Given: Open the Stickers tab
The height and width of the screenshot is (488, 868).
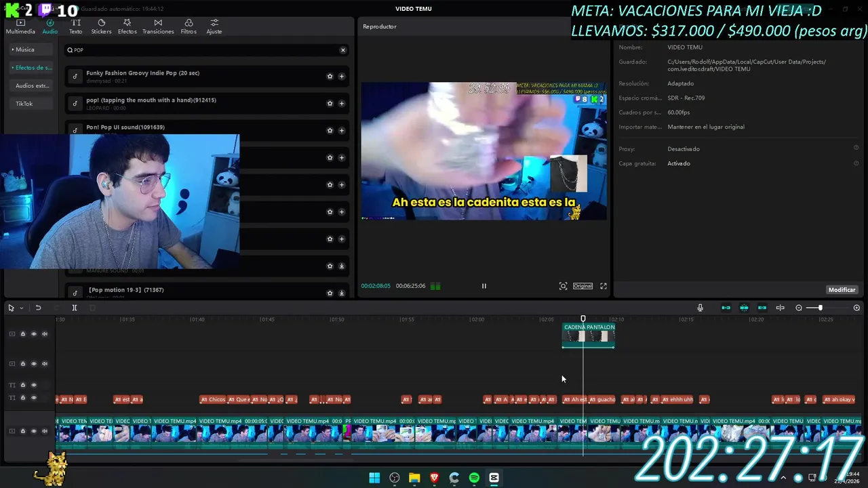Looking at the screenshot, I should pyautogui.click(x=101, y=26).
